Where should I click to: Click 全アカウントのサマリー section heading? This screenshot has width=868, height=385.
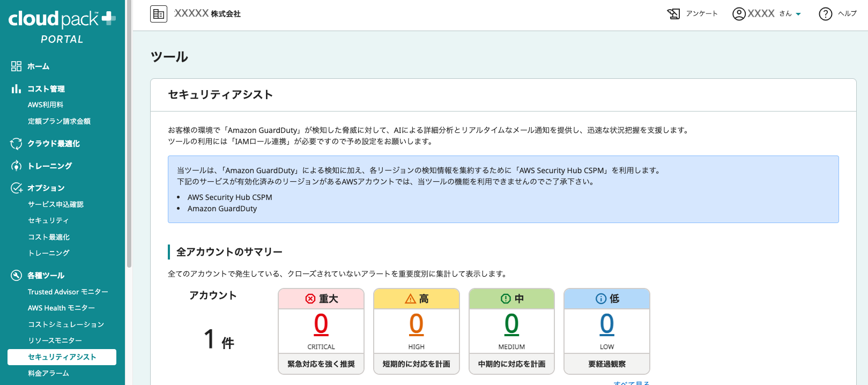point(229,252)
